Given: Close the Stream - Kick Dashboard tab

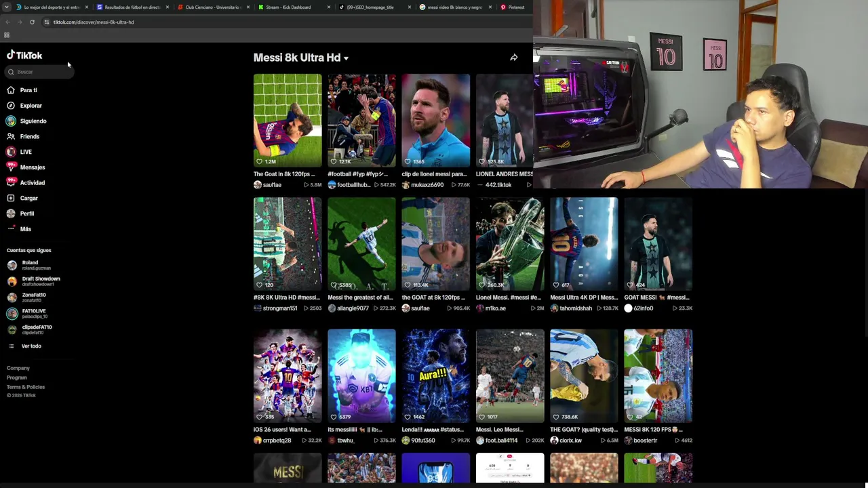Looking at the screenshot, I should tap(329, 7).
